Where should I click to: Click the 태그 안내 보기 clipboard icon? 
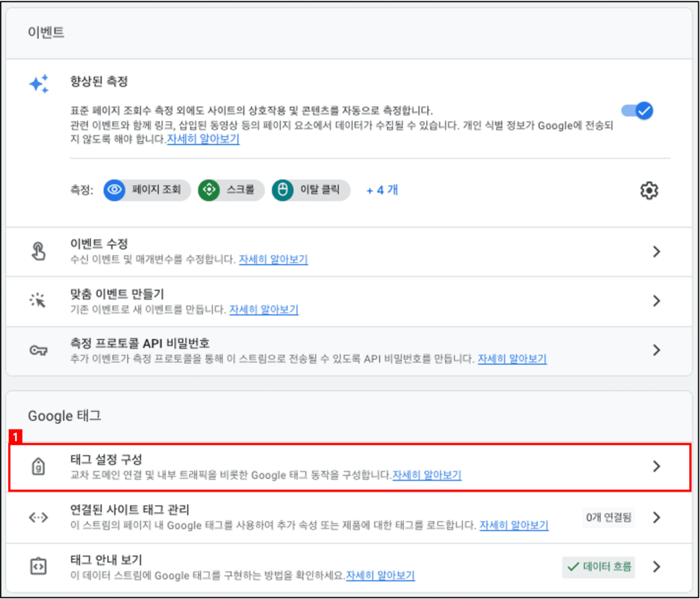click(x=38, y=566)
